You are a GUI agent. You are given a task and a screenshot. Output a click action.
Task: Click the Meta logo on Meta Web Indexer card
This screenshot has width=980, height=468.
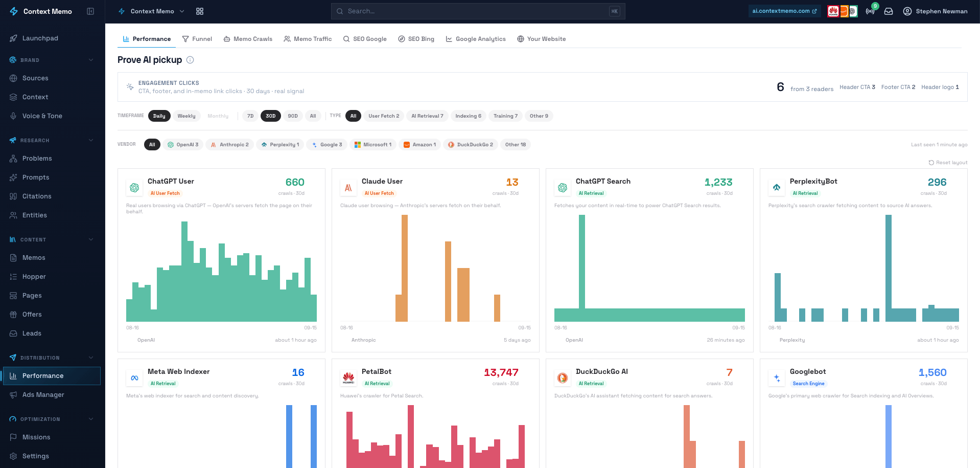tap(134, 378)
